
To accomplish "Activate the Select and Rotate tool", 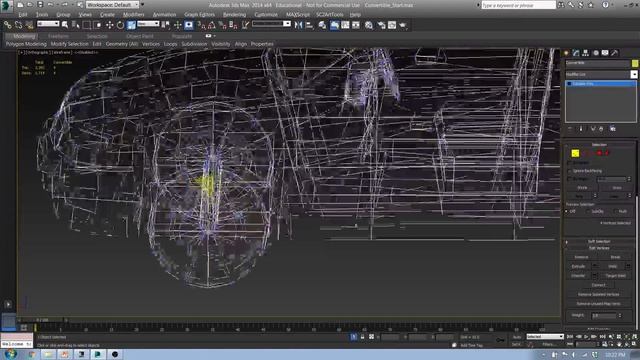I will [x=120, y=25].
